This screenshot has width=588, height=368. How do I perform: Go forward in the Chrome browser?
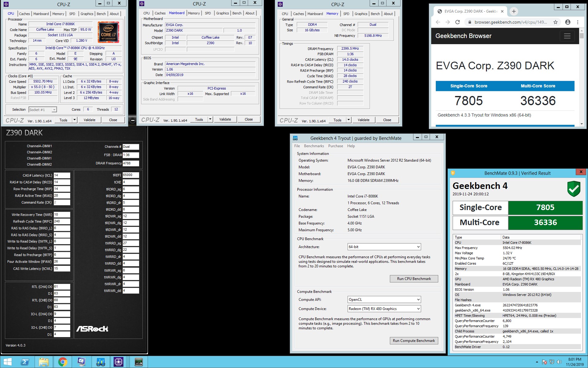(448, 22)
